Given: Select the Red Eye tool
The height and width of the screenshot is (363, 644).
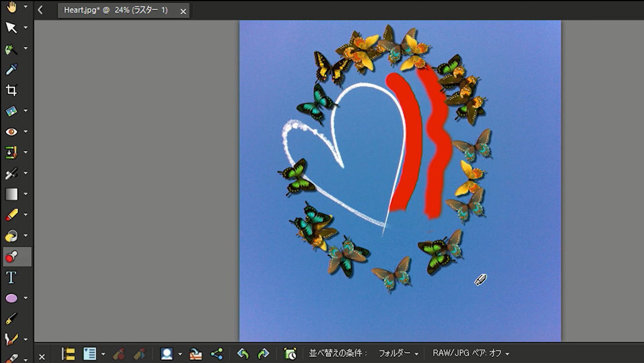Looking at the screenshot, I should coord(11,132).
